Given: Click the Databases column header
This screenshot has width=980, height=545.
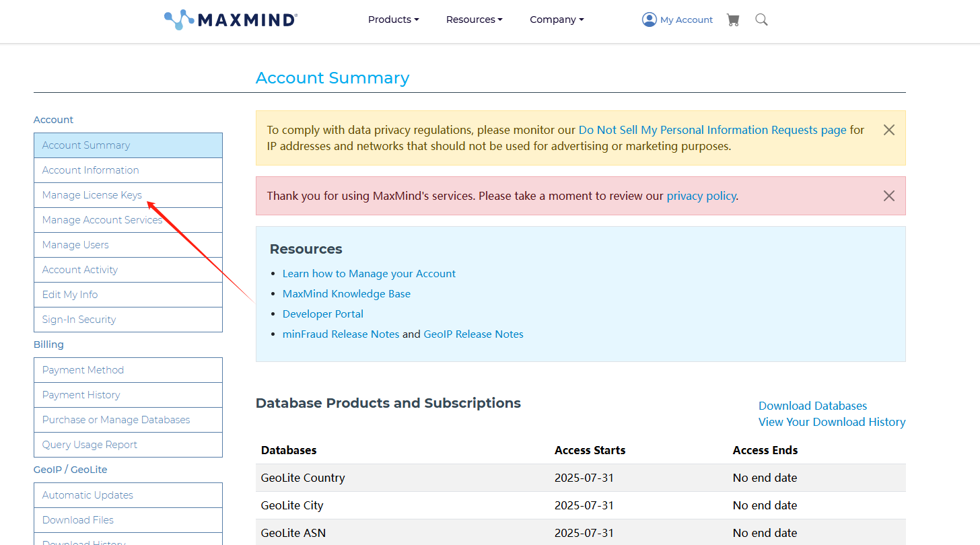Looking at the screenshot, I should 289,450.
